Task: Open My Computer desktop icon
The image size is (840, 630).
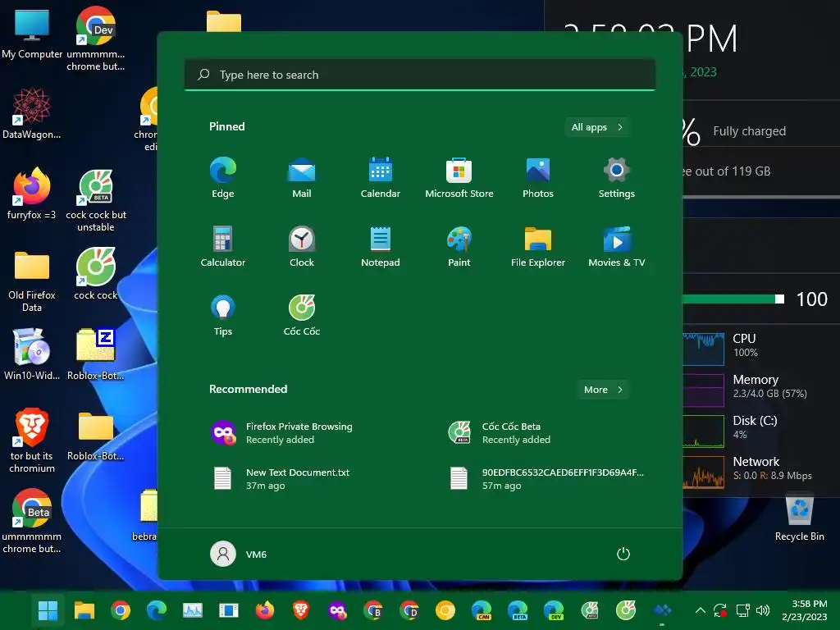Action: 32,33
